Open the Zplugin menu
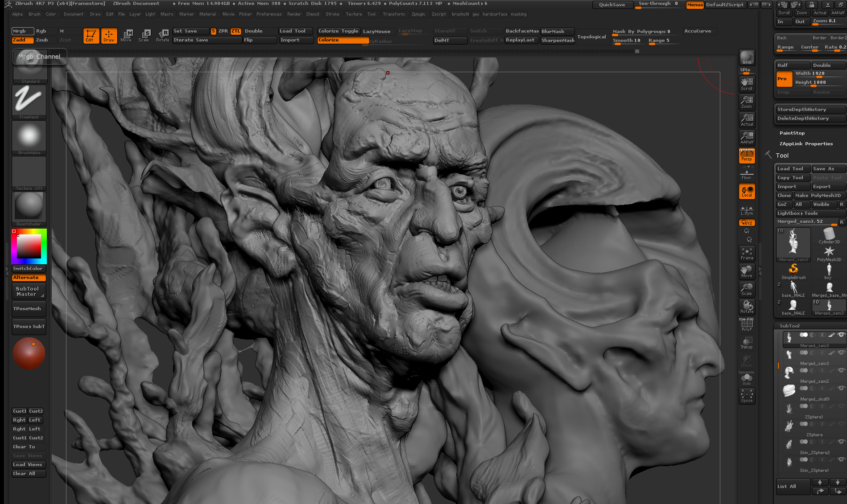The width and height of the screenshot is (847, 504). [418, 14]
